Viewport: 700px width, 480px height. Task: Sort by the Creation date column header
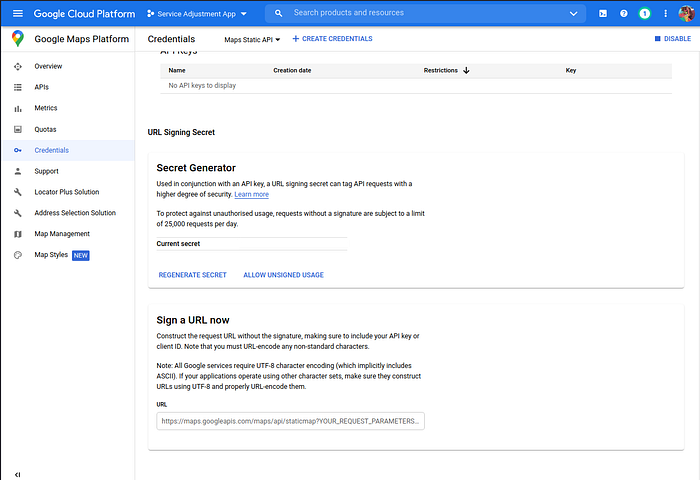tap(292, 71)
